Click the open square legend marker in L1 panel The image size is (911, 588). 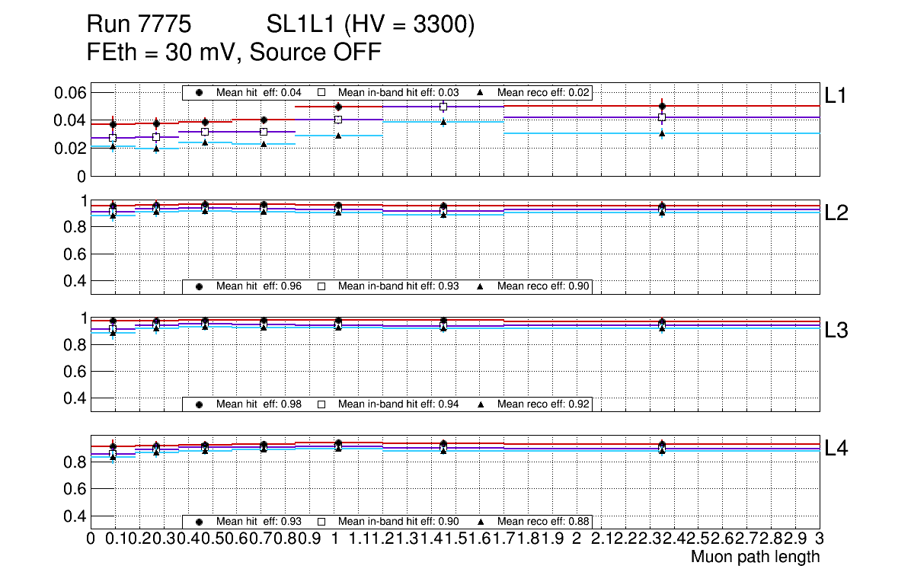click(x=321, y=92)
